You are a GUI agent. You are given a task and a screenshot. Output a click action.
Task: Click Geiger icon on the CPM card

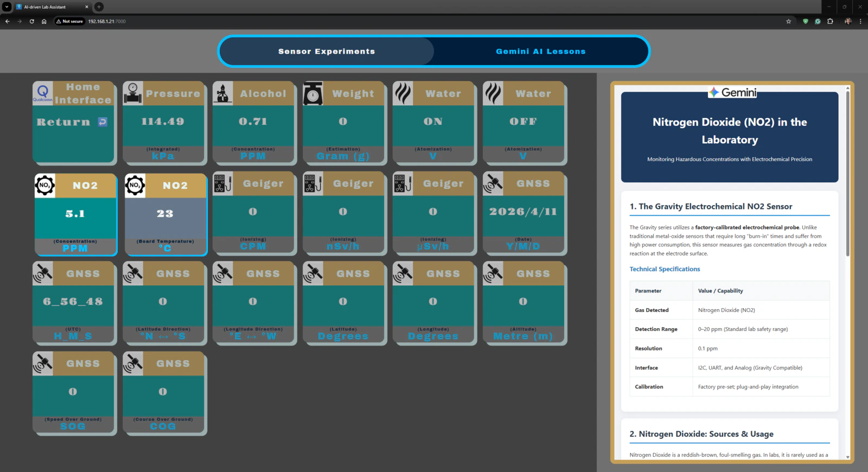click(223, 183)
